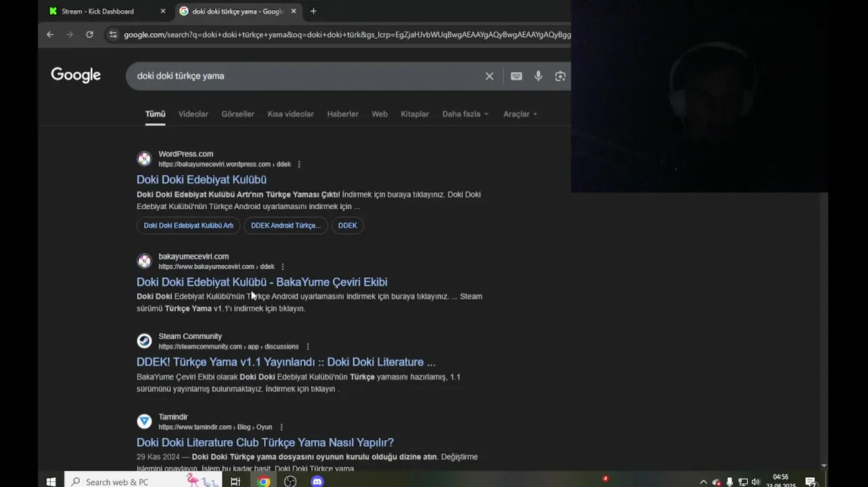This screenshot has width=868, height=487.
Task: Open the Windows notification center
Action: coord(810,482)
